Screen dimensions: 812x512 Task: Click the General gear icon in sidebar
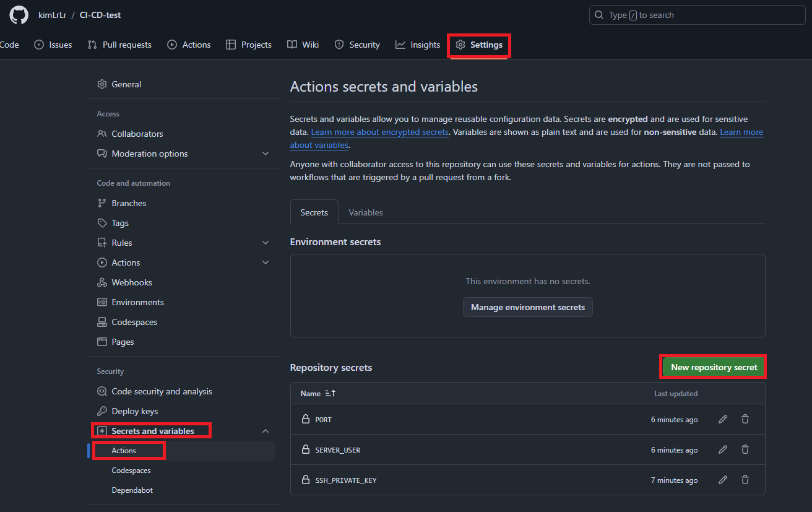(x=102, y=84)
